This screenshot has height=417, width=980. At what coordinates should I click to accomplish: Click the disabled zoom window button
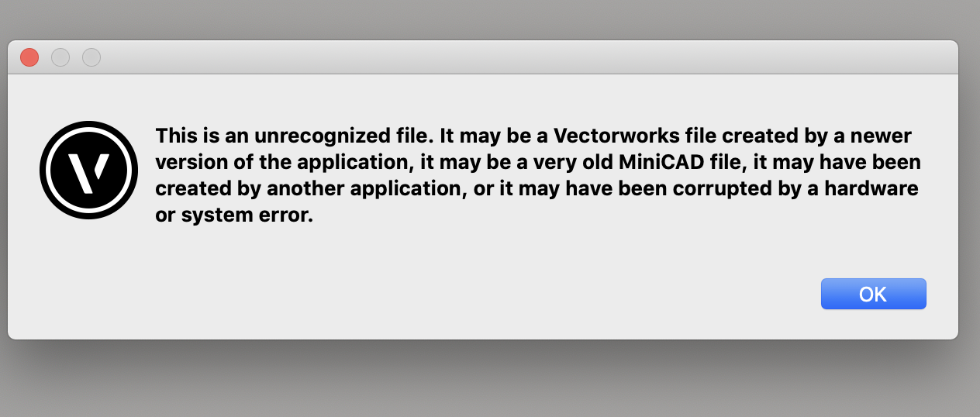91,57
